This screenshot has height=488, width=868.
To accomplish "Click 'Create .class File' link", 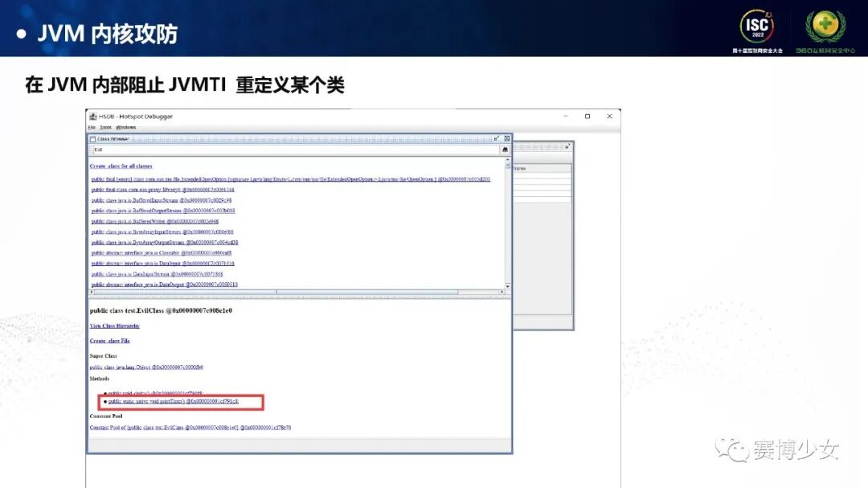I will click(x=109, y=341).
